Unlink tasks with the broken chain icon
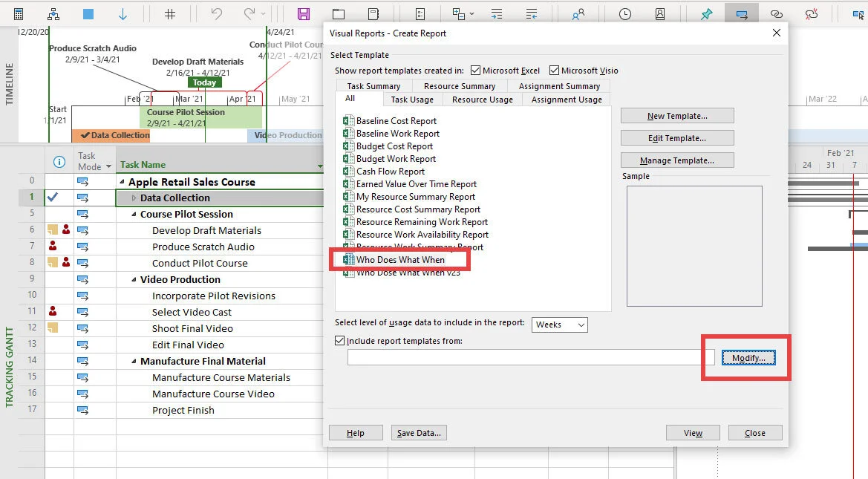Screen dimensions: 868x479 click(812, 14)
